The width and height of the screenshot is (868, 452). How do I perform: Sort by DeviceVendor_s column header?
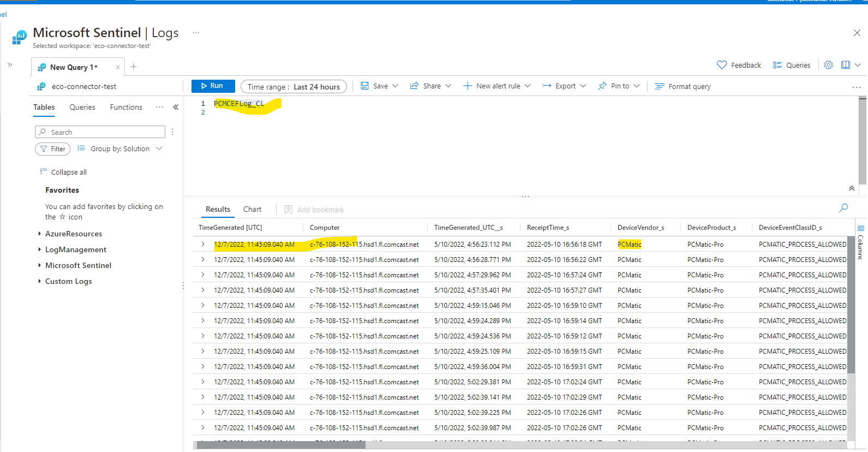(640, 228)
